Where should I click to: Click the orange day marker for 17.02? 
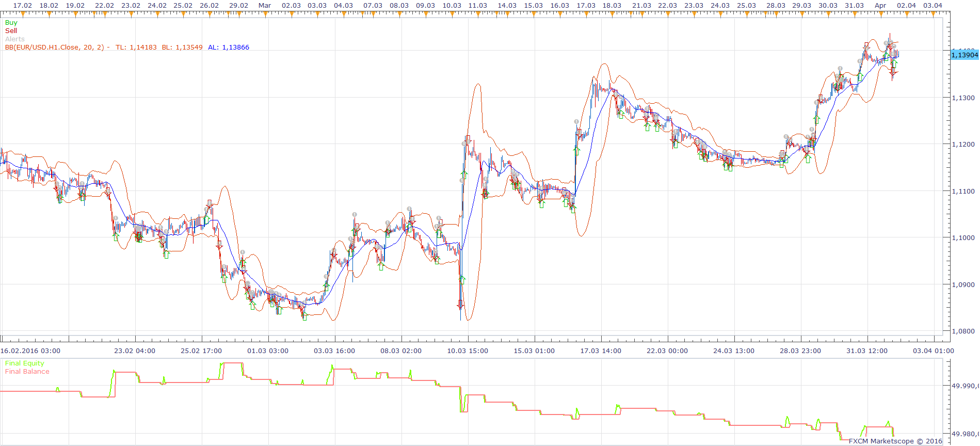tap(23, 14)
